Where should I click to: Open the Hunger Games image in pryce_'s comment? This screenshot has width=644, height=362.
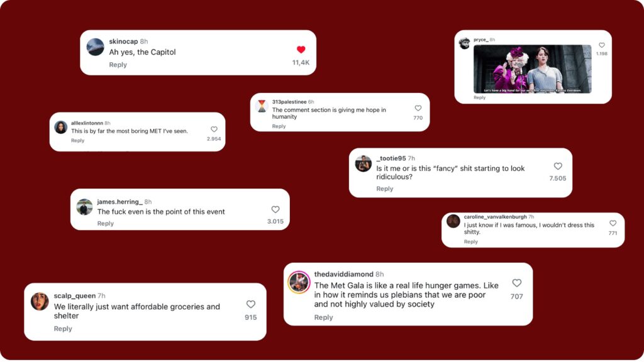pos(532,69)
